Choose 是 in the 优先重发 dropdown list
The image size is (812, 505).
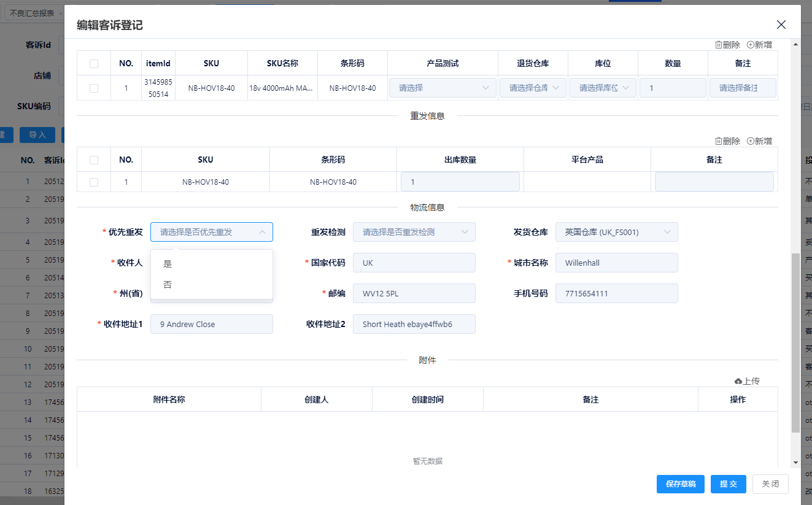(168, 262)
